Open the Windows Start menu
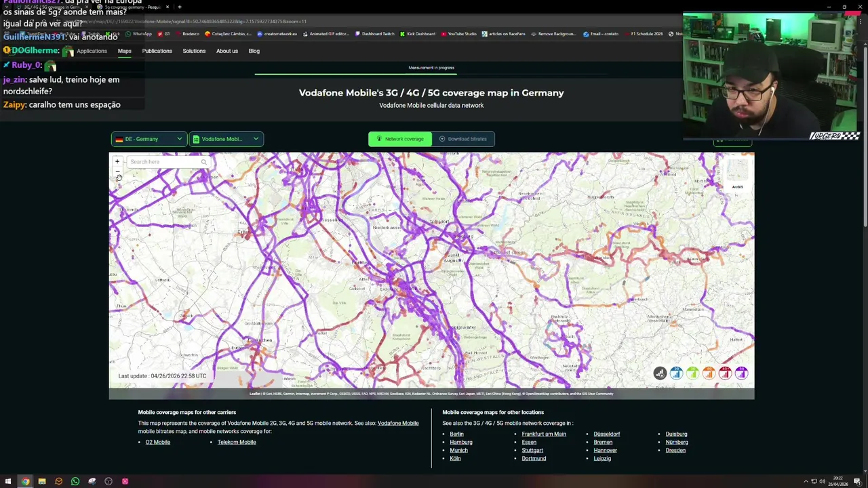Screen dimensions: 868x488 coord(8,481)
